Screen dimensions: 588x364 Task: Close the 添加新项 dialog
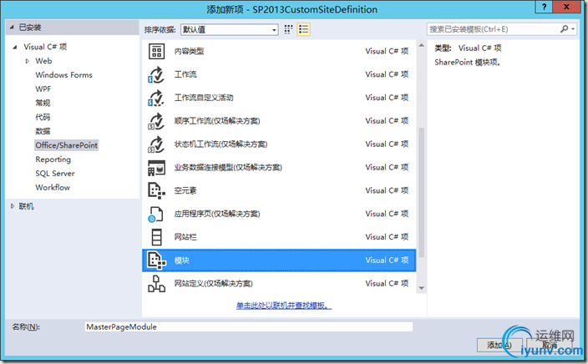click(x=566, y=7)
